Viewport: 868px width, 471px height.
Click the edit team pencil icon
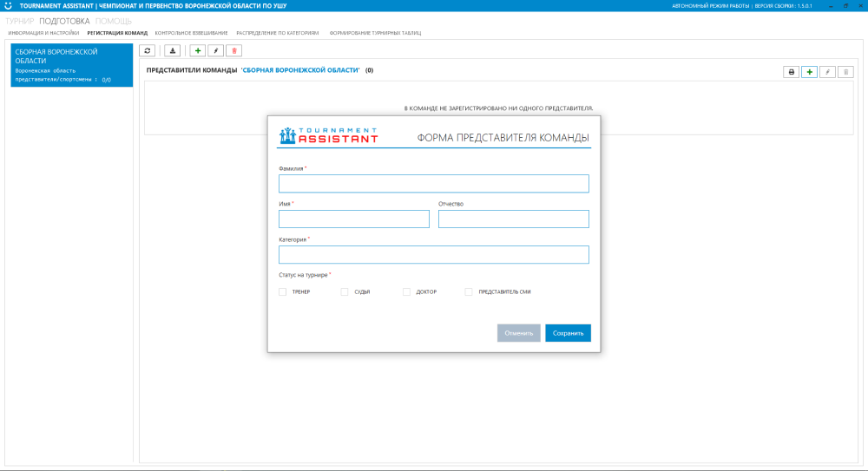[215, 51]
